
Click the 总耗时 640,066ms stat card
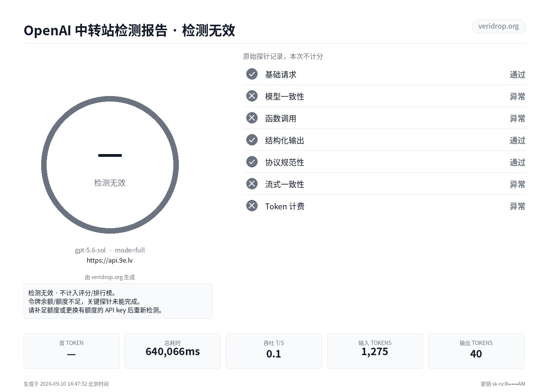(x=173, y=351)
